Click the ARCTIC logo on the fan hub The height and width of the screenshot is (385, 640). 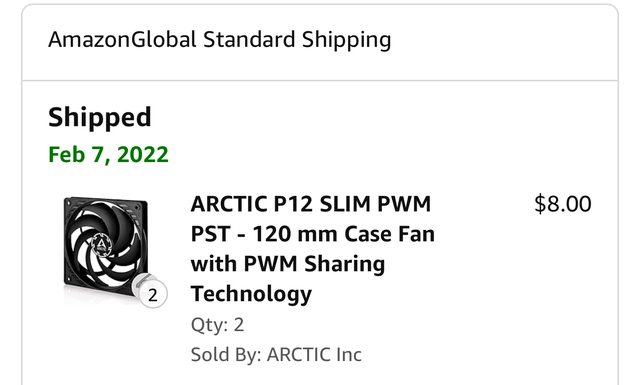[x=100, y=244]
